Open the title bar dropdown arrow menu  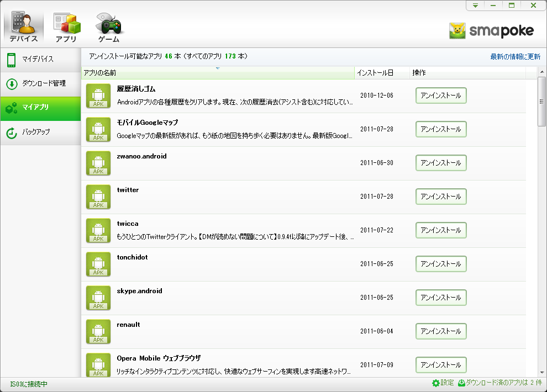475,6
